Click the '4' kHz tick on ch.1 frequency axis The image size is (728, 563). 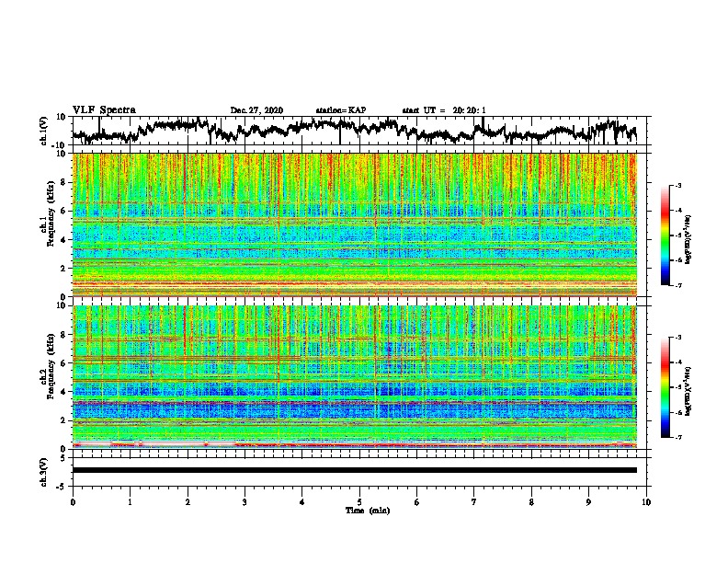pos(63,240)
